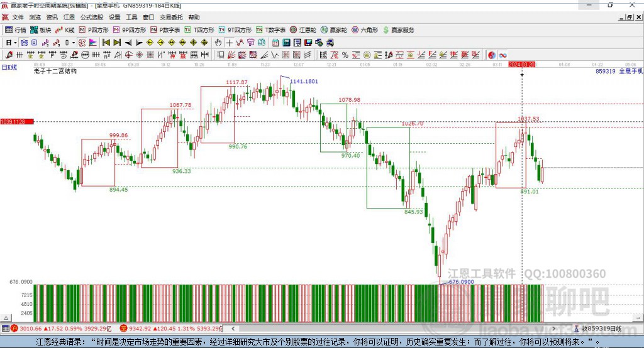This screenshot has height=348, width=644.
Task: Click the high price label 1141.1801
Action: click(304, 81)
